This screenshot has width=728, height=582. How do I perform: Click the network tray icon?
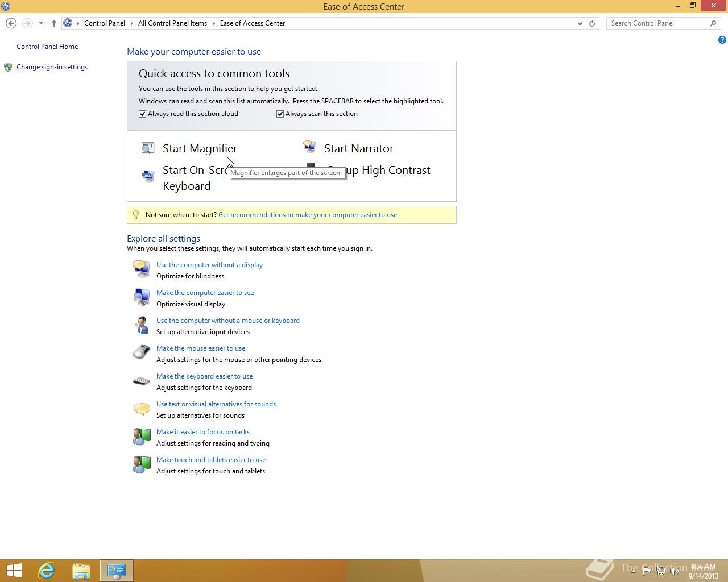pyautogui.click(x=660, y=571)
